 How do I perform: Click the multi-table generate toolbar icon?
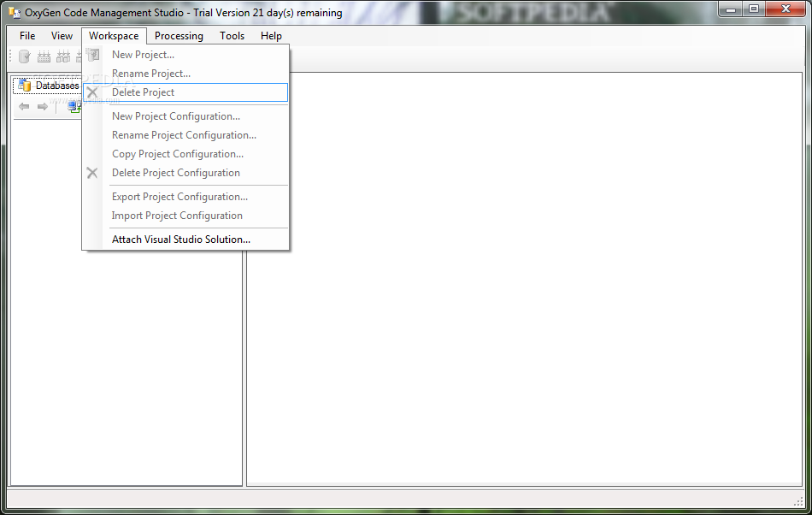pos(63,56)
